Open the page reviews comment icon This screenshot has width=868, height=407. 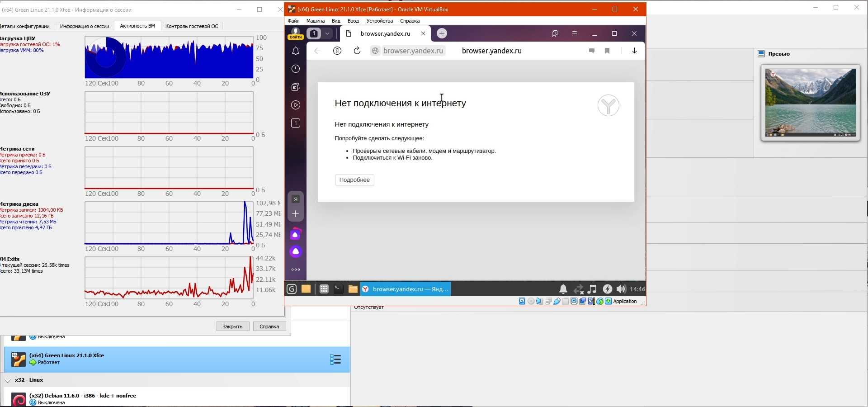click(x=591, y=51)
